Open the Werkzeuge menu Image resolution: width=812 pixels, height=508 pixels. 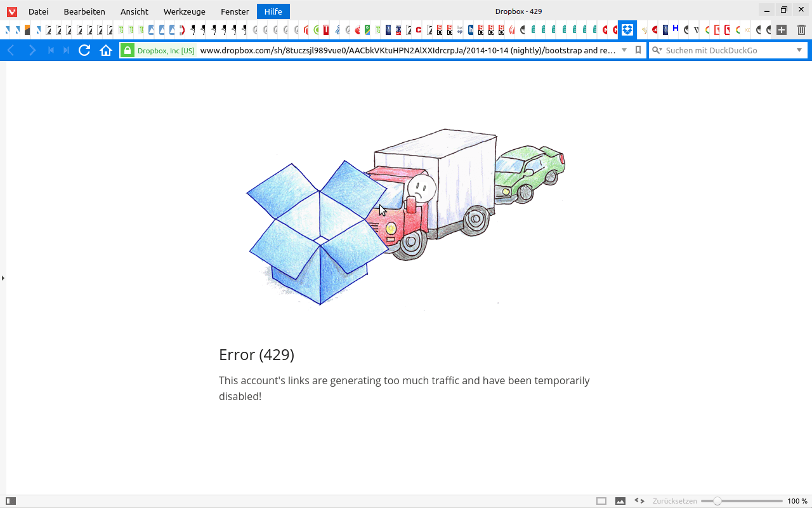(x=185, y=11)
